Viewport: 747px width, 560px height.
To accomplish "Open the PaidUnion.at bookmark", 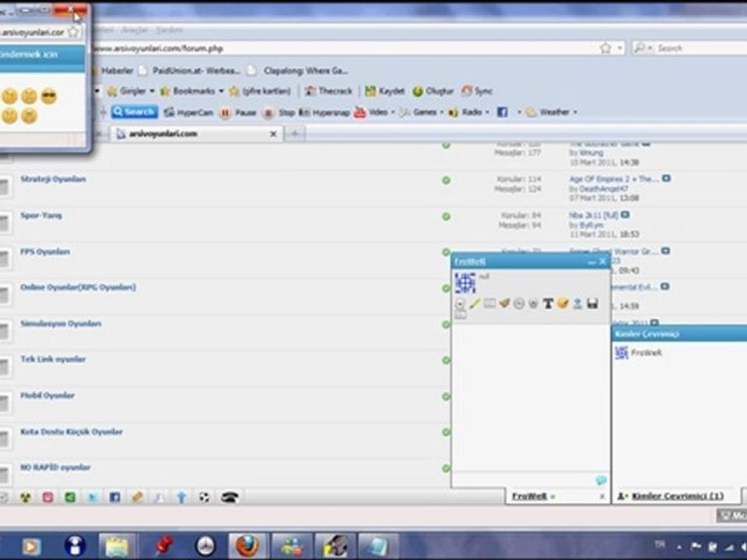I will click(189, 71).
